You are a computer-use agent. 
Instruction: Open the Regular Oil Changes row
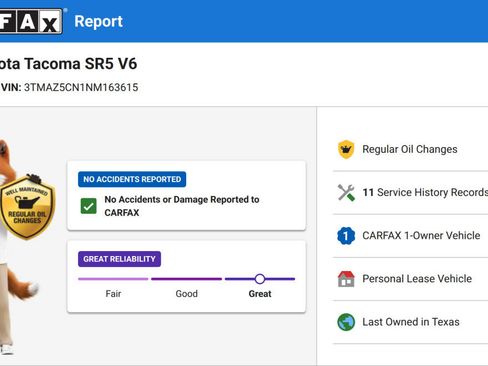coord(410,149)
